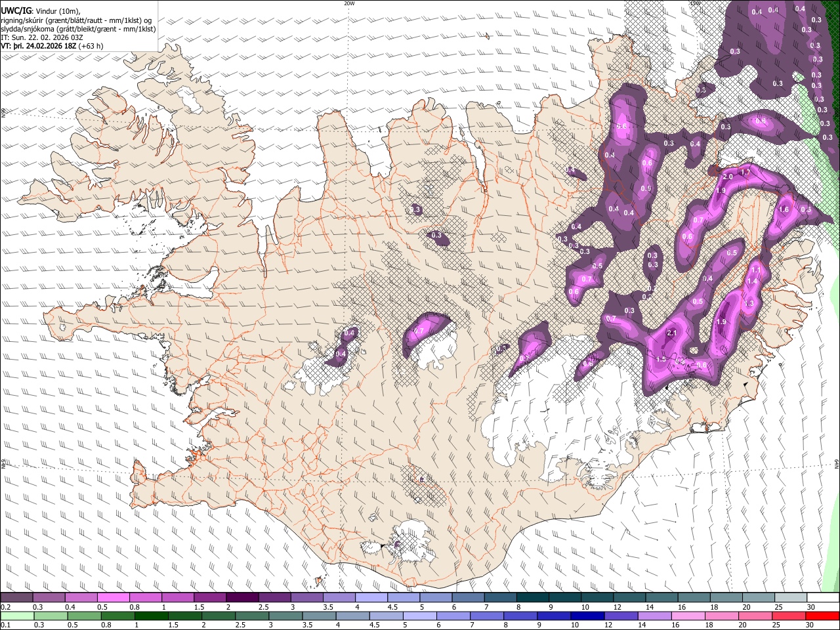The height and width of the screenshot is (630, 840).
Task: Click the top legend swatch starting at 0.2
Action: (16, 598)
